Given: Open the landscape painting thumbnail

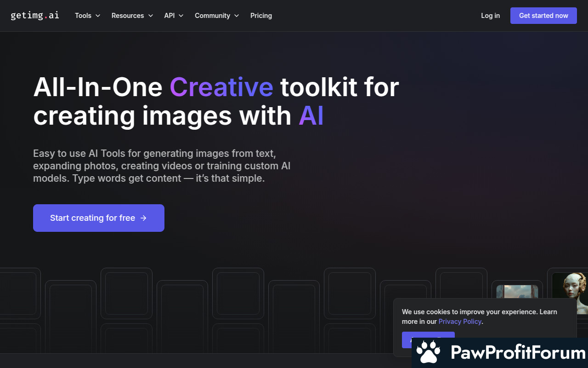Looking at the screenshot, I should tap(517, 292).
